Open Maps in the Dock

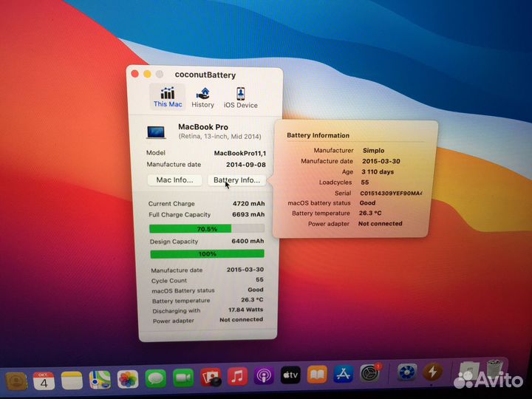click(100, 379)
